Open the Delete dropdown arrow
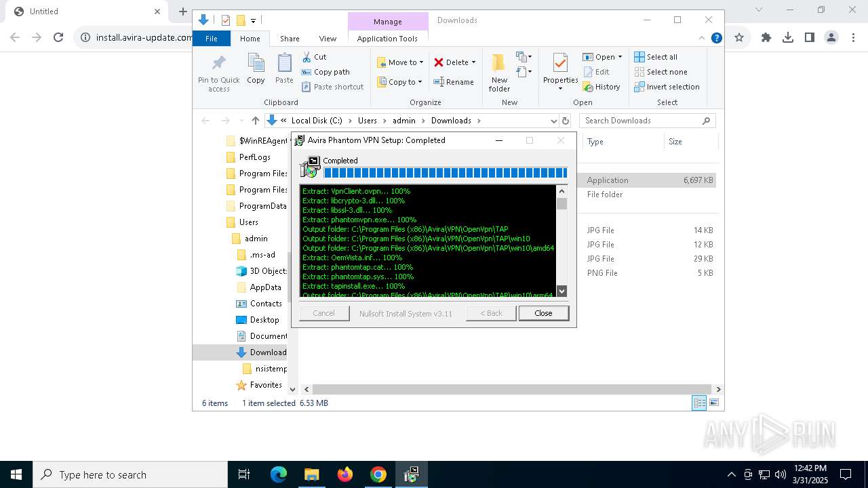Screen dimensions: 868x488 [473, 62]
